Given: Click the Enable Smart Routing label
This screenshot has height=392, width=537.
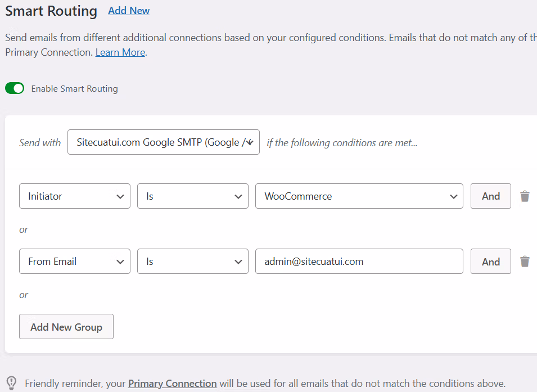Looking at the screenshot, I should (x=74, y=89).
